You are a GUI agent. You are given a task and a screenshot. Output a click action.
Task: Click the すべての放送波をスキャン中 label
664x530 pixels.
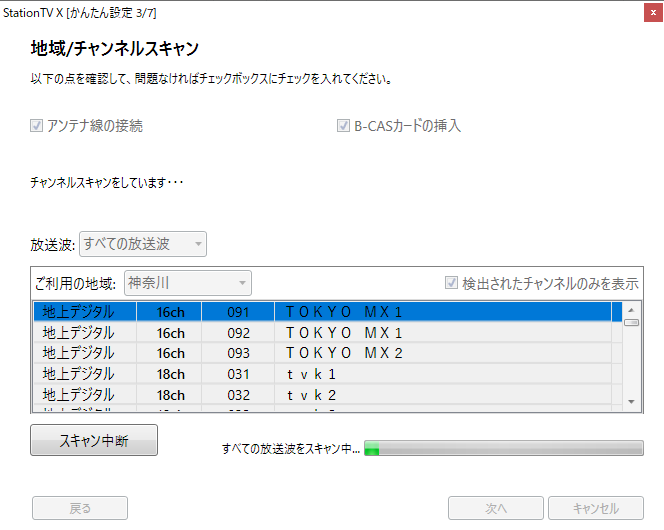coord(290,448)
